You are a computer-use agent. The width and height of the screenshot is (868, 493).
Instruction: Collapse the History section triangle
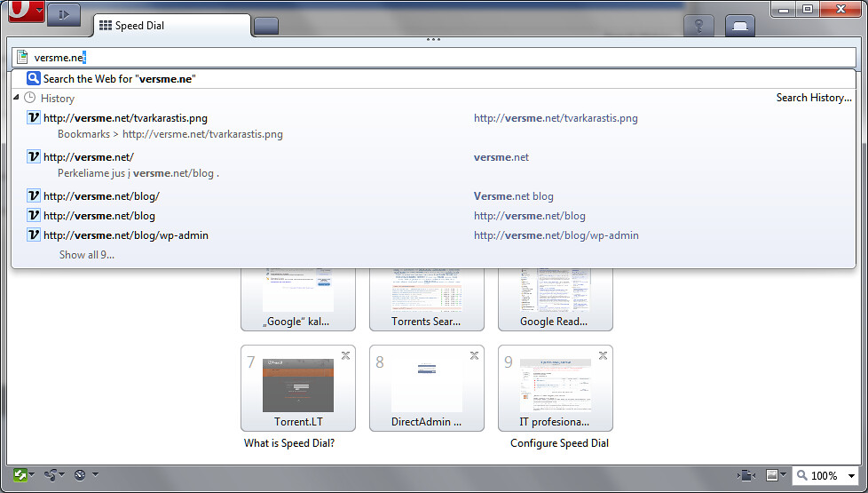(x=16, y=98)
